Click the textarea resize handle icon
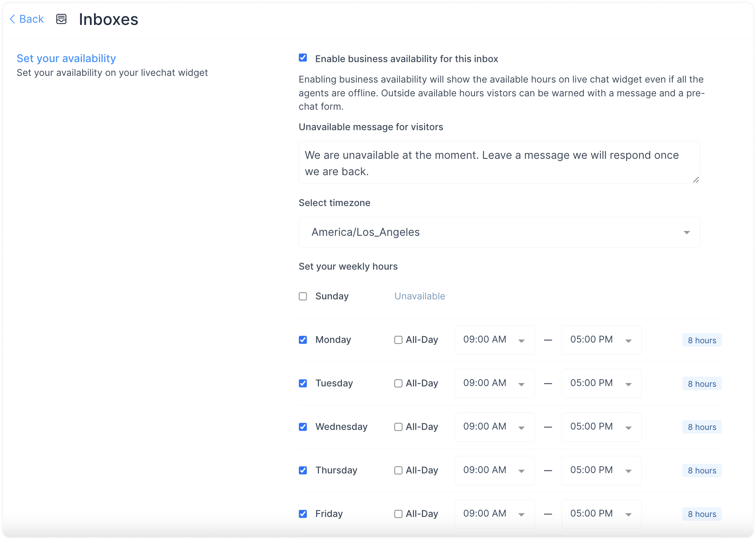The height and width of the screenshot is (540, 756). pyautogui.click(x=696, y=180)
